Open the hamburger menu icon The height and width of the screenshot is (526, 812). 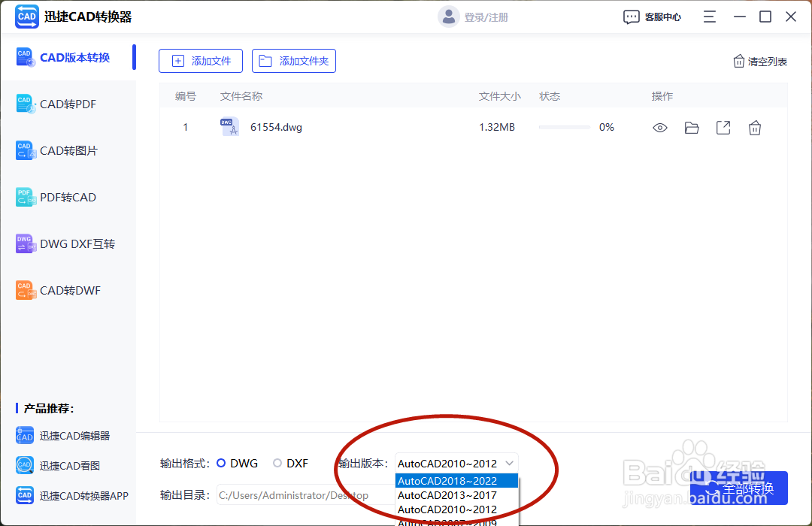(710, 17)
